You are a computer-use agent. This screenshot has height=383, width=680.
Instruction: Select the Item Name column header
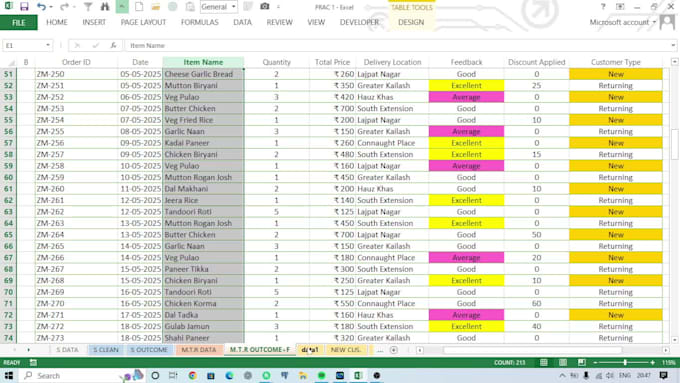point(203,62)
